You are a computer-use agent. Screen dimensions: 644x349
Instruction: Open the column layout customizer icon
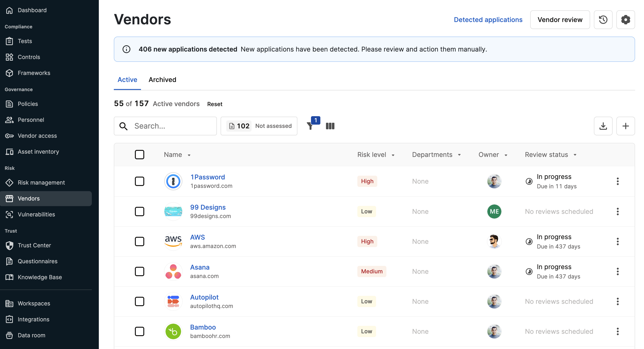[x=330, y=126]
